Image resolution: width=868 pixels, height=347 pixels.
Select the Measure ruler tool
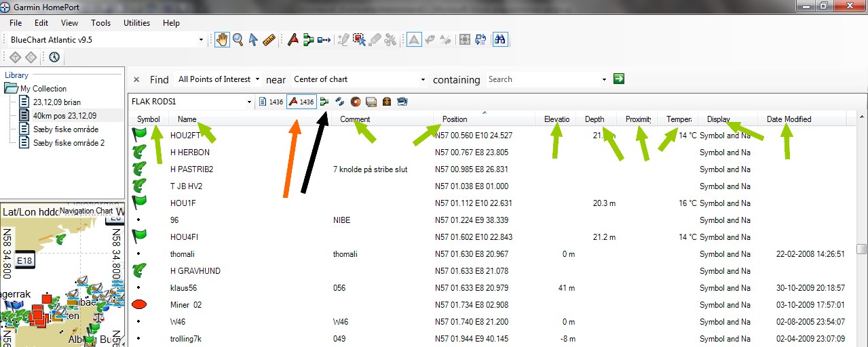(x=269, y=40)
